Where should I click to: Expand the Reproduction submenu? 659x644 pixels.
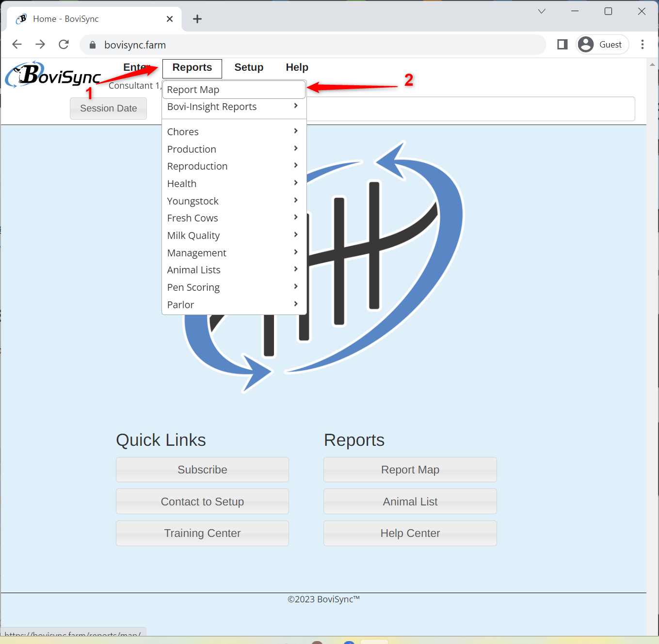point(234,166)
